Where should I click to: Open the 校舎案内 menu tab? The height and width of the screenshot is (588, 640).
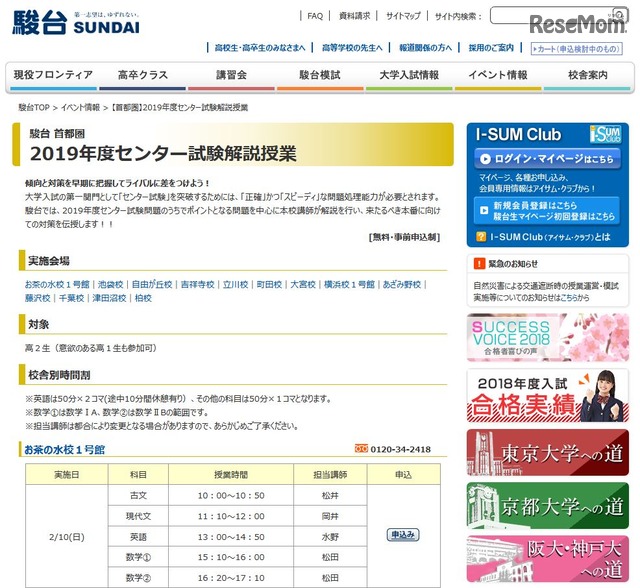(x=587, y=75)
